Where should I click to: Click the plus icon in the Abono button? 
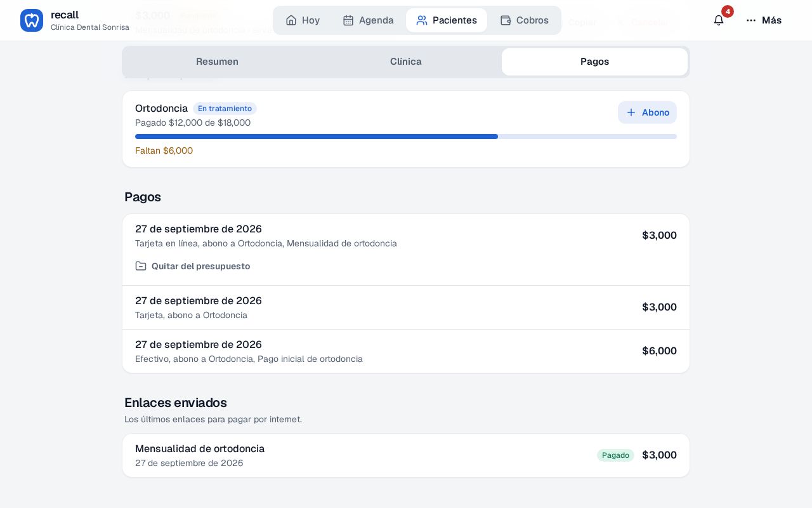[631, 112]
